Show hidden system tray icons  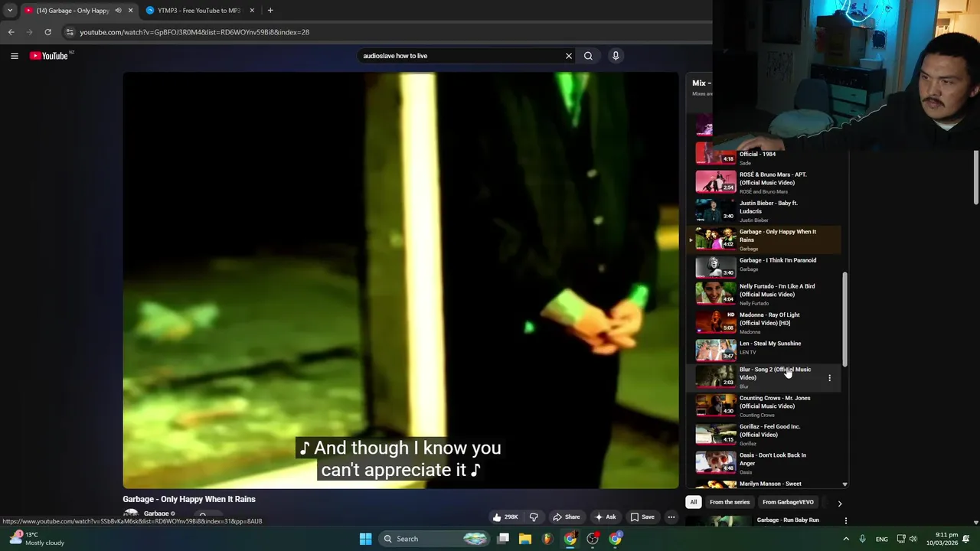coord(846,539)
